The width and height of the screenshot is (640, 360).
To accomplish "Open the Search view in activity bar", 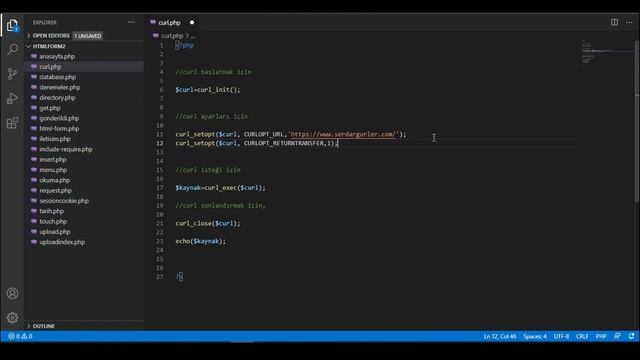I will tap(12, 49).
